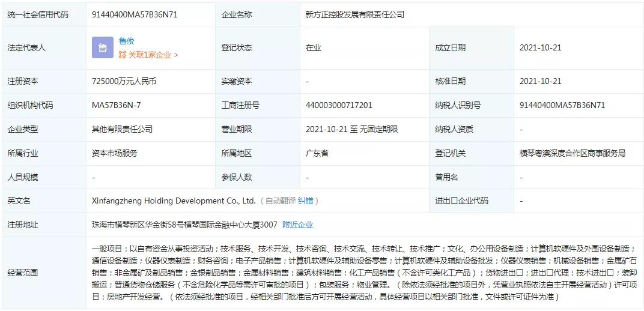
Task: Click the 法定代表人 label
Action: (26, 47)
